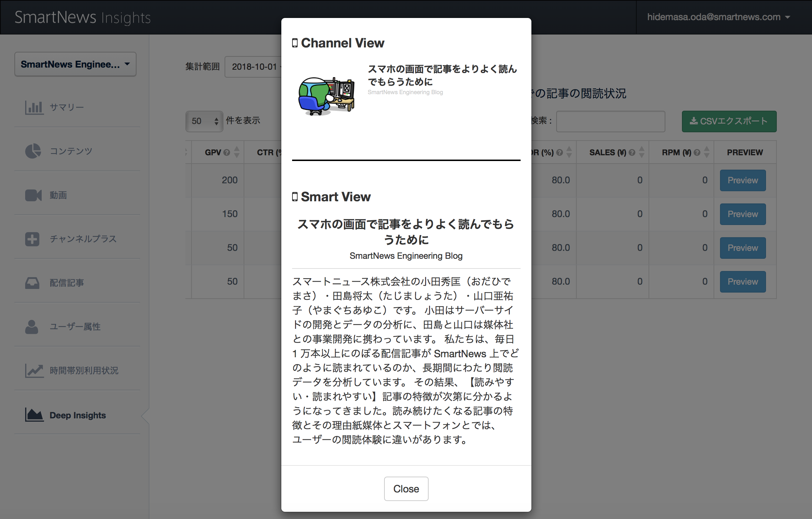This screenshot has height=519, width=812.
Task: Click the help icon left of SALES column
Action: coord(559,152)
